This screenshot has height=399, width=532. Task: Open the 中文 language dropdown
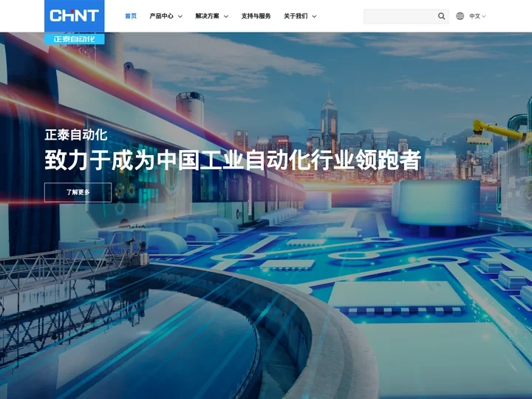click(477, 16)
